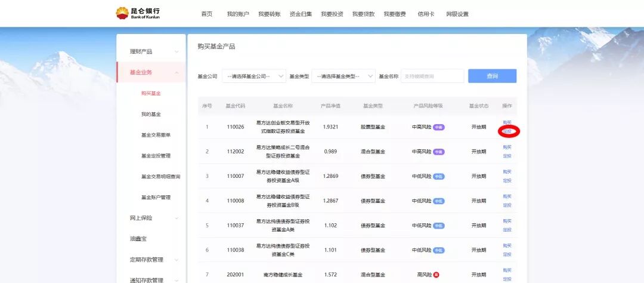This screenshot has width=644, height=283.
Task: Expand the 定期存款管理 sidebar section
Action: pos(151,260)
